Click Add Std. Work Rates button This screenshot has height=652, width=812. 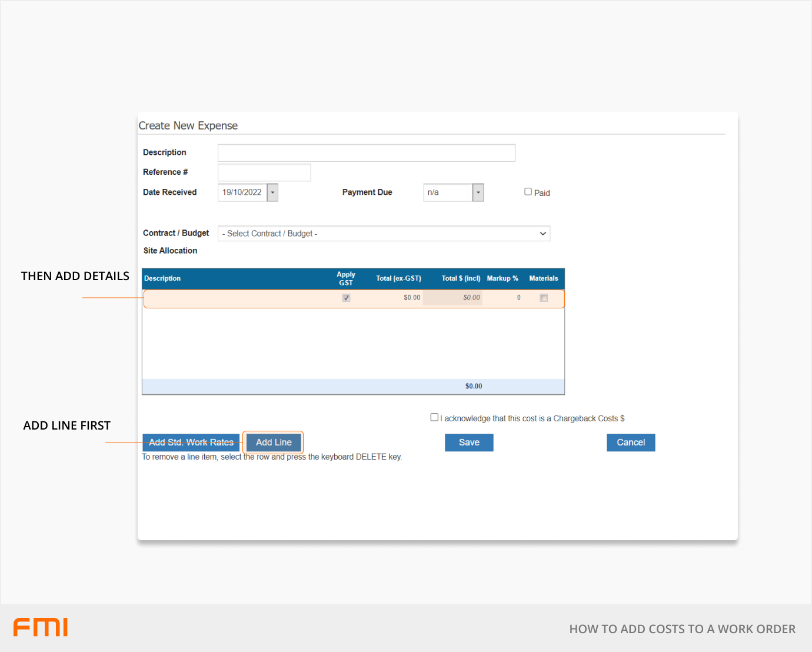click(191, 443)
